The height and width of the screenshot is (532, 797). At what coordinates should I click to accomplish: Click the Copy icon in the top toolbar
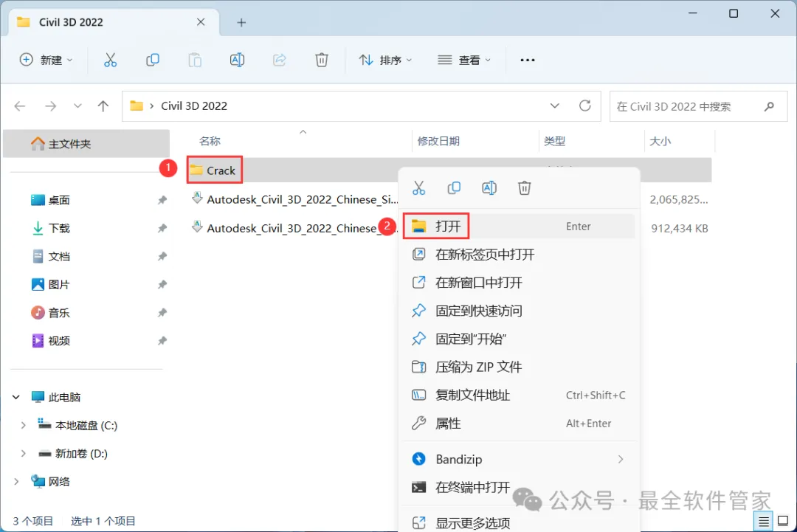153,60
